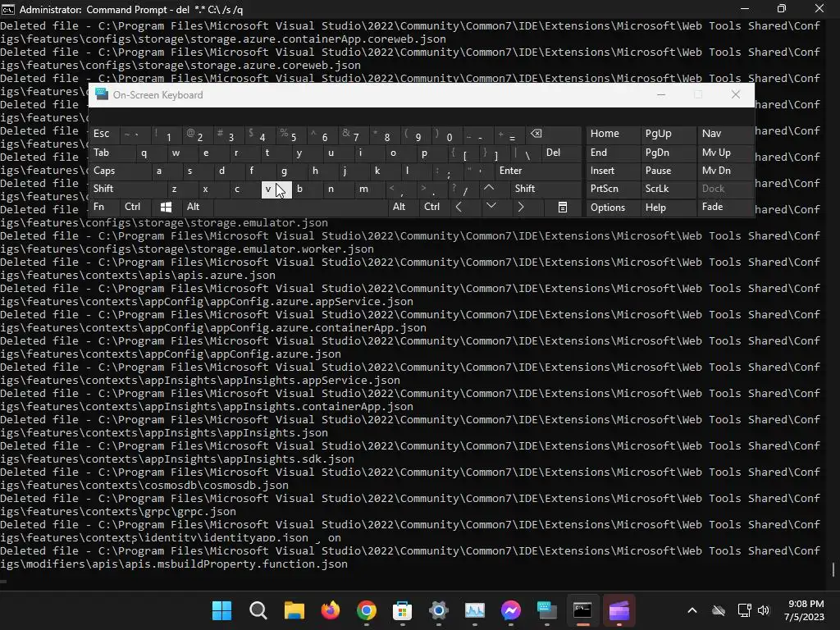The height and width of the screenshot is (630, 840).
Task: Click the On-Screen Keyboard taskbar icon
Action: click(546, 610)
